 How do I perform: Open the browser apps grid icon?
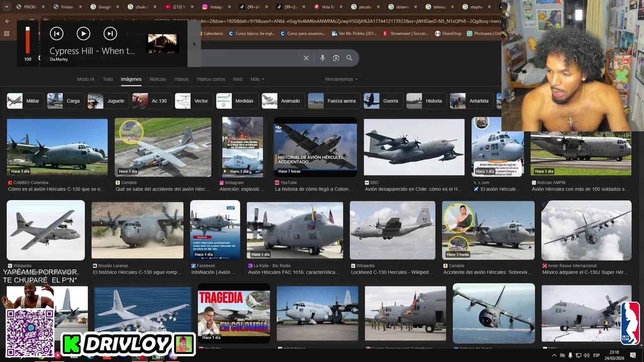tap(7, 34)
